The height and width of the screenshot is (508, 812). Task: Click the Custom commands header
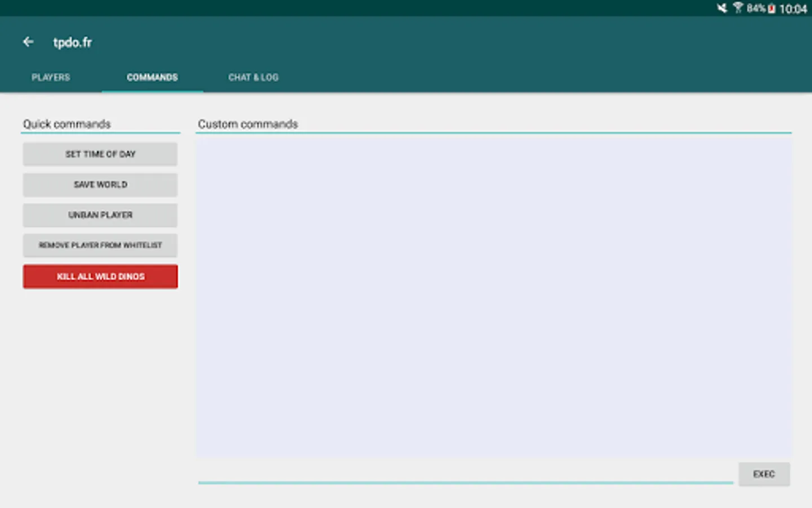coord(247,124)
